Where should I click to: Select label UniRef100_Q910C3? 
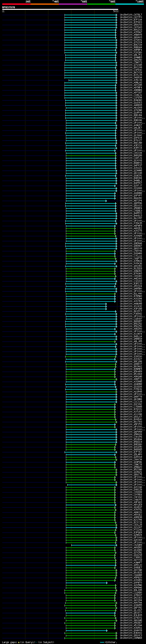[131, 635]
